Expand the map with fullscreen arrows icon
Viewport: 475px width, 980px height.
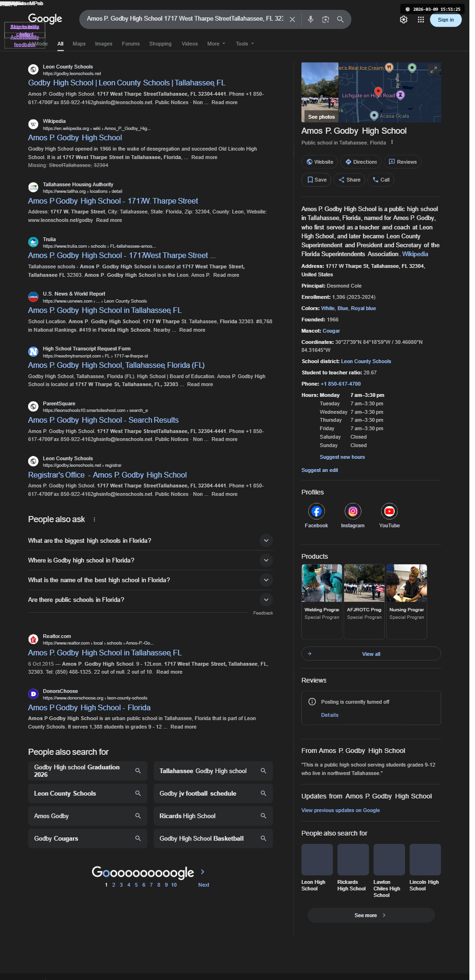[434, 69]
